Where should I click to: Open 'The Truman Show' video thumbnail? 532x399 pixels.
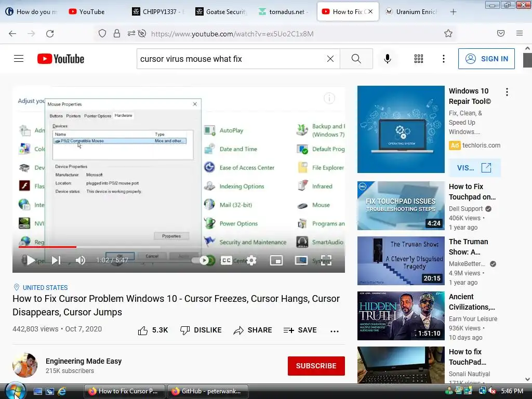[x=401, y=261]
